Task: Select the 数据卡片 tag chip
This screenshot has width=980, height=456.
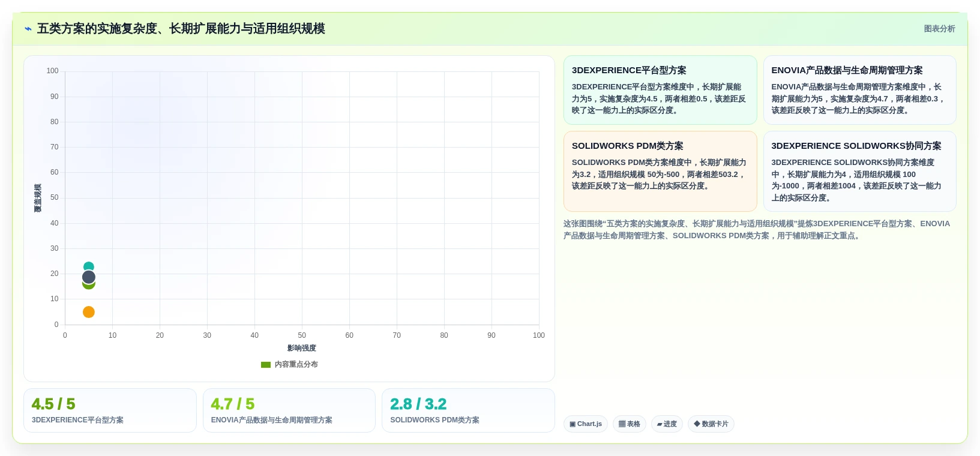Action: pos(711,424)
